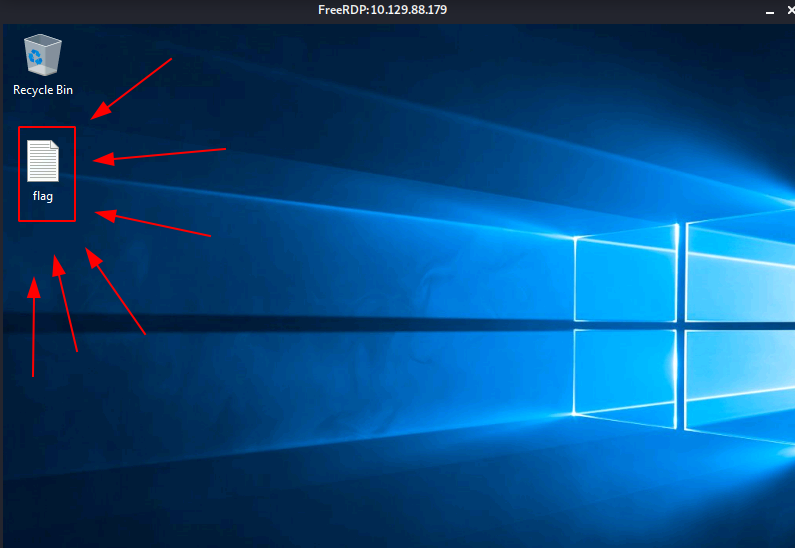
Task: Click the red arrow pointing at flag's page icon
Action: coord(160,154)
